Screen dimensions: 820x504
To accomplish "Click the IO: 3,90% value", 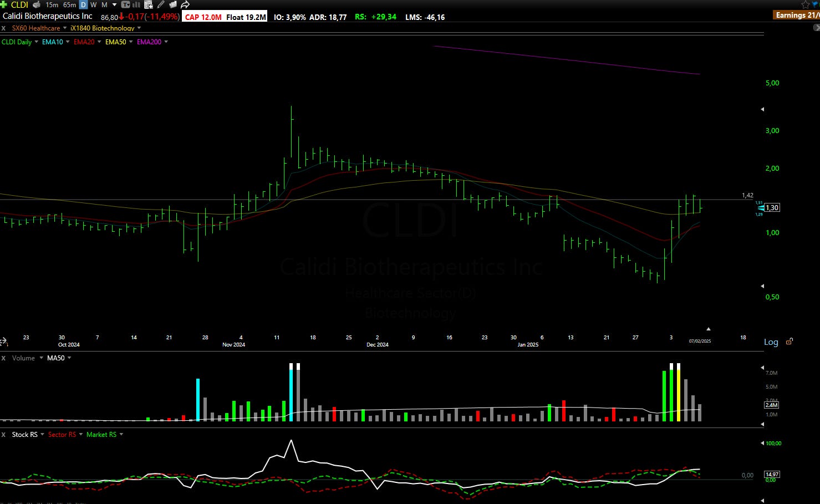I will (x=290, y=17).
